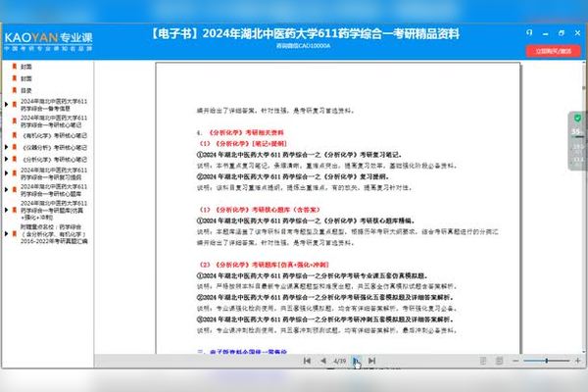Screen dimensions: 588x392
Task: Click bookmark icon beside 考研核心题库
Action: pos(15,190)
